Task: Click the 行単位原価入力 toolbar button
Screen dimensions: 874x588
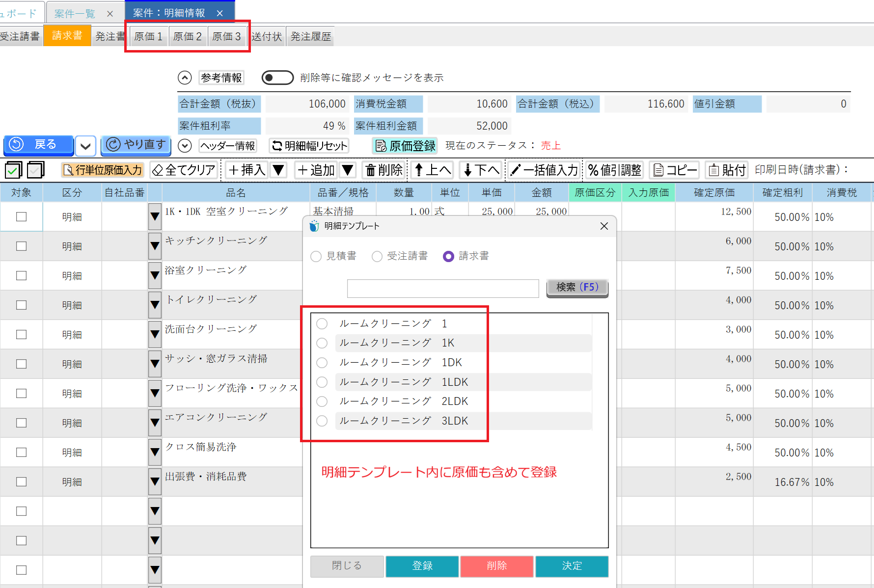Action: [103, 170]
